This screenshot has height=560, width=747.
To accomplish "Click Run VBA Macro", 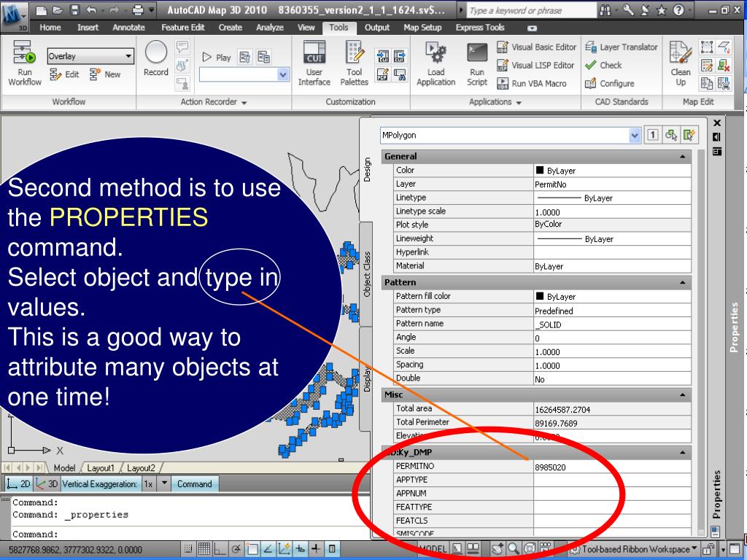I will tap(532, 83).
